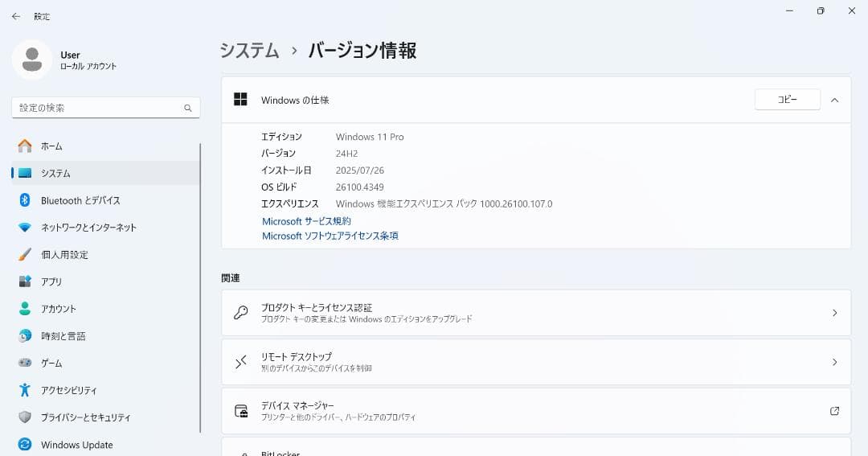Select ゲーム in the sidebar

pos(105,363)
